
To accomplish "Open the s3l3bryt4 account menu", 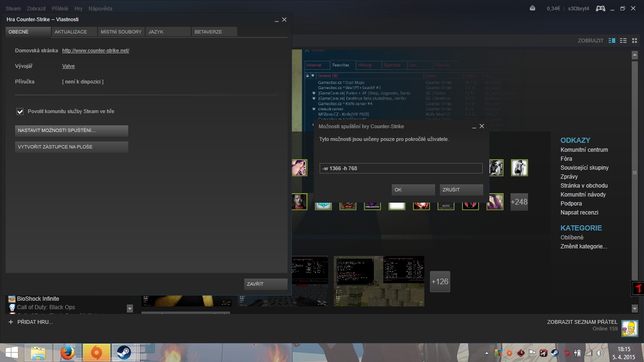I will tap(578, 8).
